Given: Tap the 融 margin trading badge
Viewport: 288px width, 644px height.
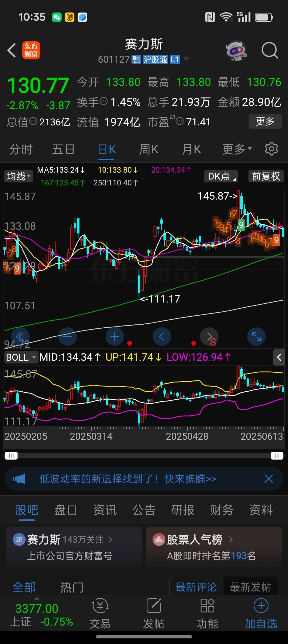Looking at the screenshot, I should (136, 59).
